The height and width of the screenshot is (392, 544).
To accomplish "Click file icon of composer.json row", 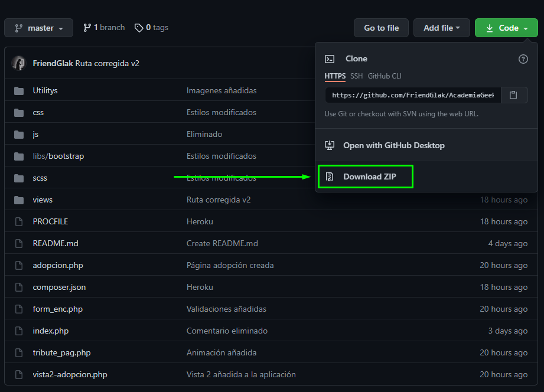I will 19,288.
